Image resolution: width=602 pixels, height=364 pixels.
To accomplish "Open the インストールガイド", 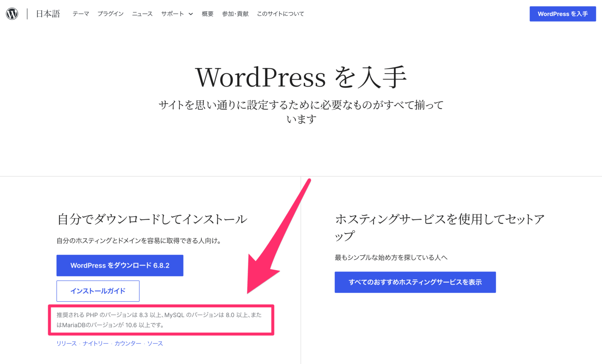I will [98, 291].
